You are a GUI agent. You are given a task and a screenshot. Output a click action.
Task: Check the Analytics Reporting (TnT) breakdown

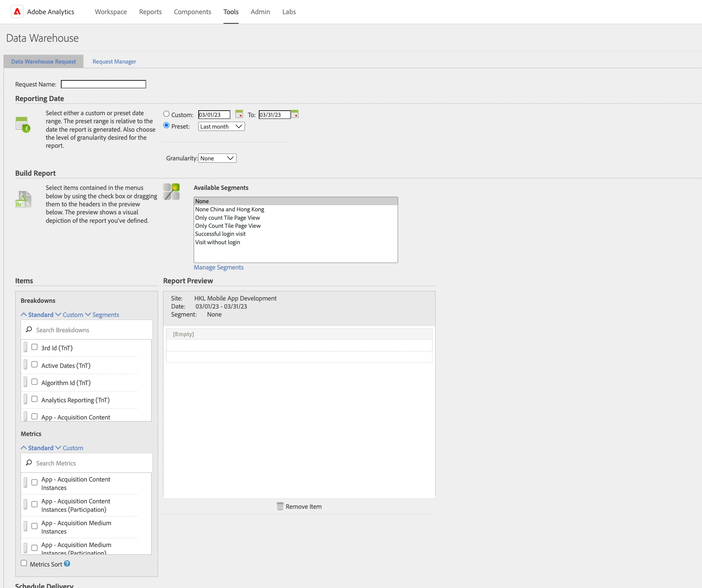click(x=34, y=399)
